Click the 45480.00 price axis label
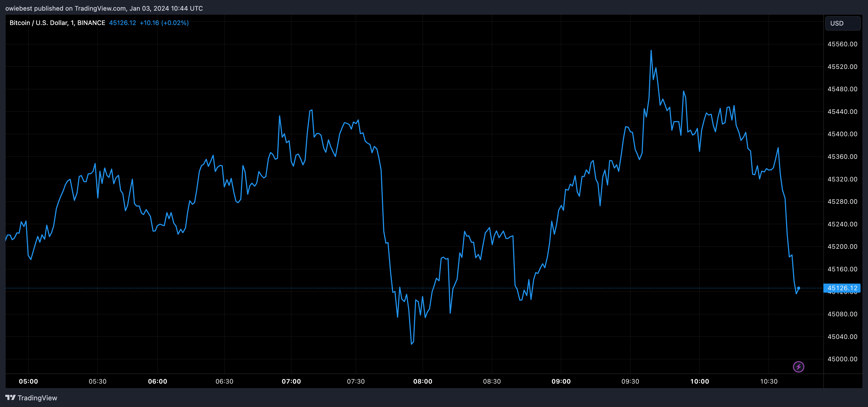The height and width of the screenshot is (407, 868). (842, 89)
